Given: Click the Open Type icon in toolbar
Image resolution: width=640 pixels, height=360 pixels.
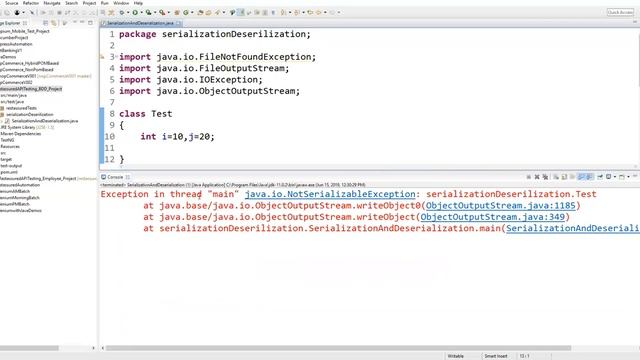Looking at the screenshot, I should pyautogui.click(x=200, y=13).
